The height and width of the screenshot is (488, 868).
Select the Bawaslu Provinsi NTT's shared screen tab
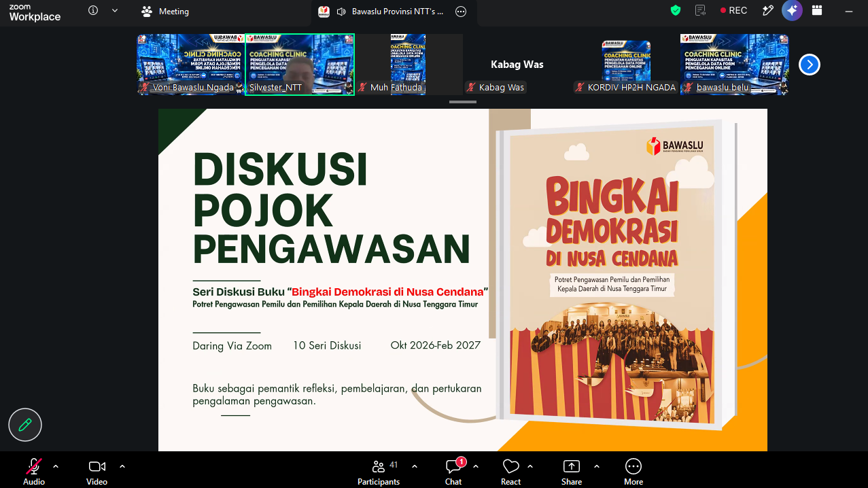click(394, 12)
